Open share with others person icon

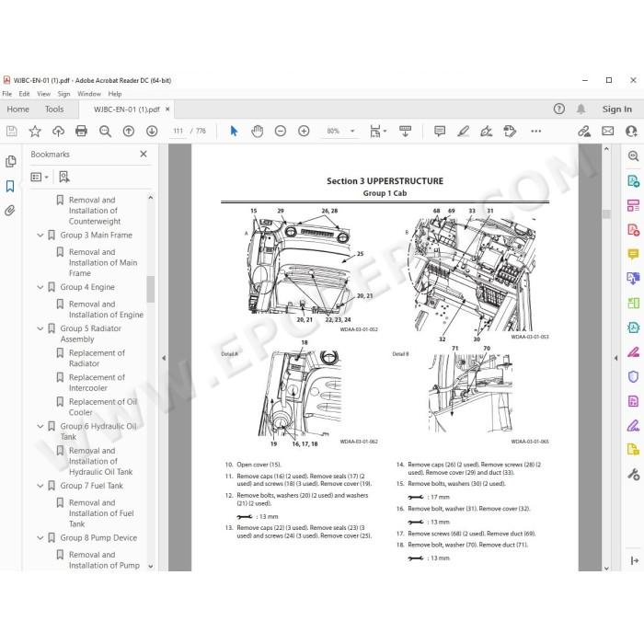[x=631, y=131]
